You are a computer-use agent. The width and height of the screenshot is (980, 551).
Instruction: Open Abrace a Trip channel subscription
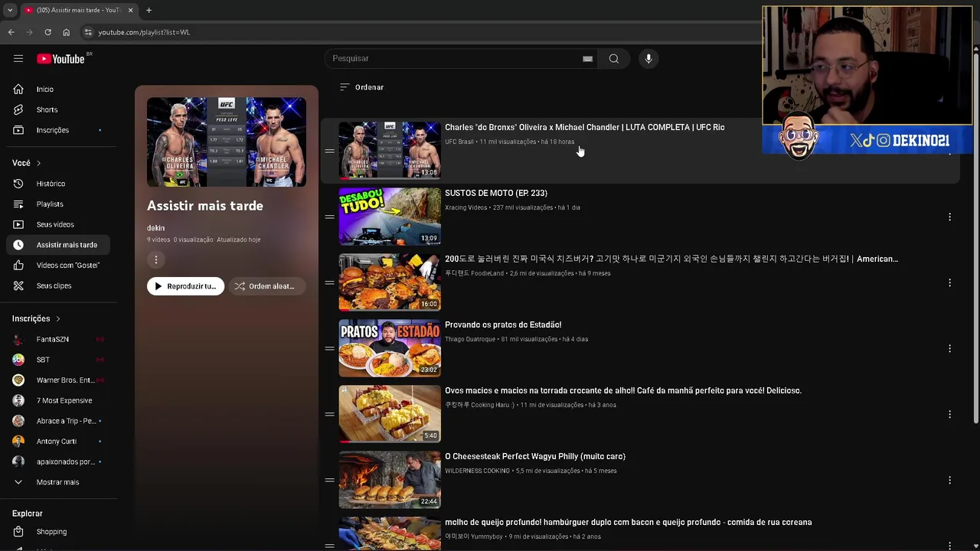coord(59,421)
